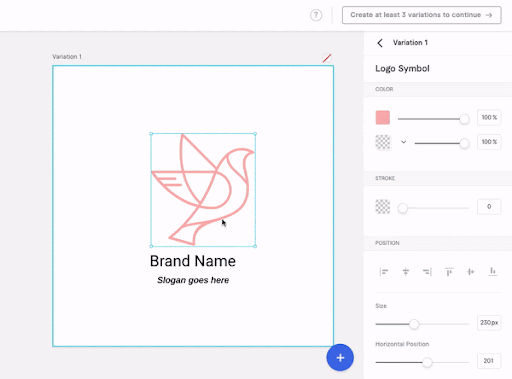
Task: Click the align left position icon
Action: pos(384,272)
